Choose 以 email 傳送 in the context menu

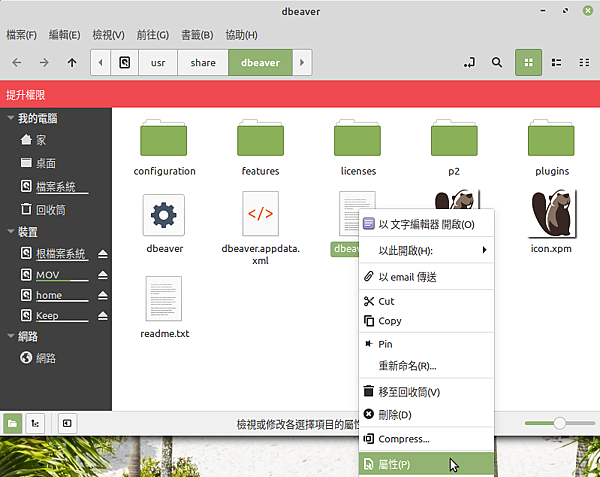[427, 277]
